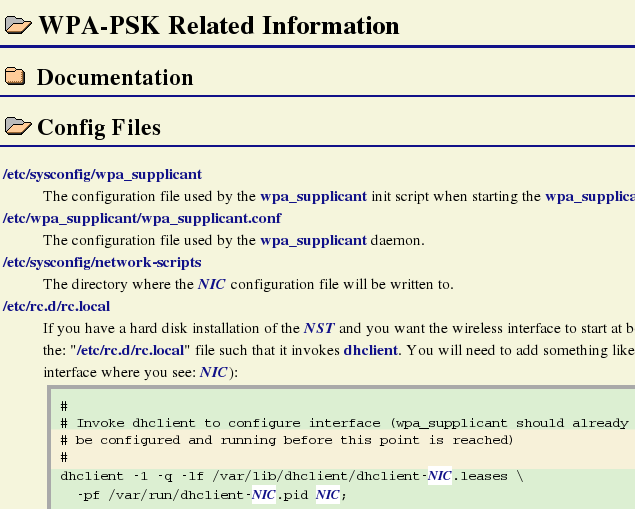Click highlighted NIC before '.pid'
This screenshot has height=509, width=635.
pos(264,495)
